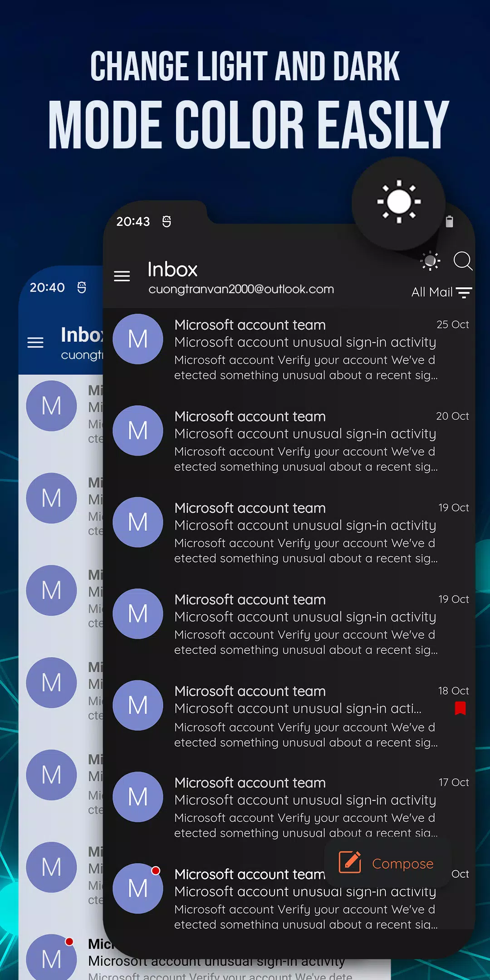Select the M avatar with red unread dot

(x=138, y=888)
